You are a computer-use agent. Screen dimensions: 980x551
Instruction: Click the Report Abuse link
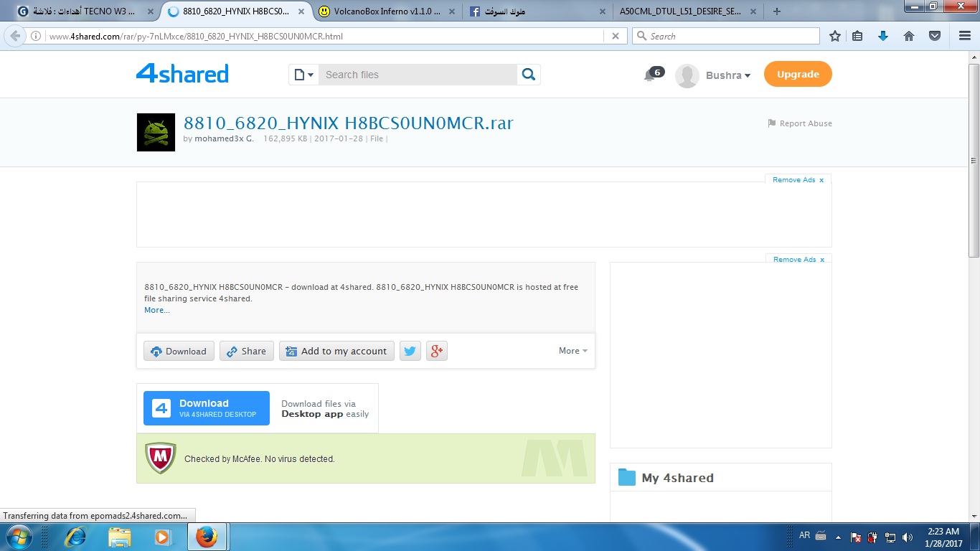[x=800, y=123]
